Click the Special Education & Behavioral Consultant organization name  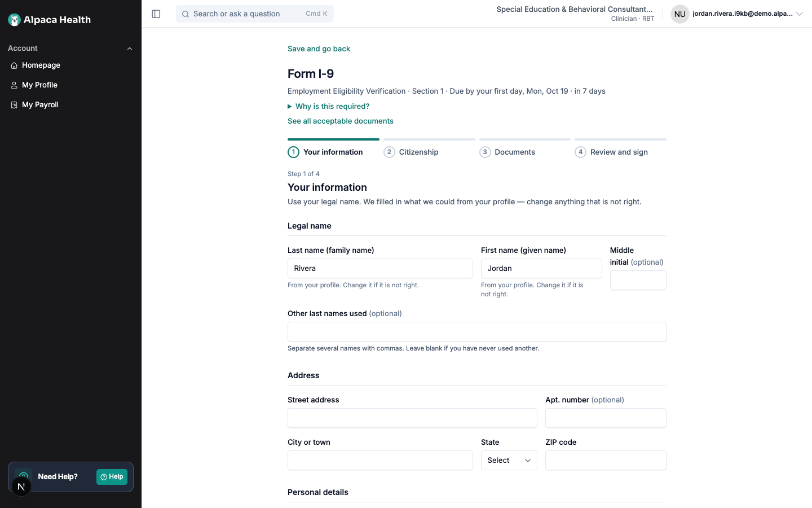click(575, 9)
